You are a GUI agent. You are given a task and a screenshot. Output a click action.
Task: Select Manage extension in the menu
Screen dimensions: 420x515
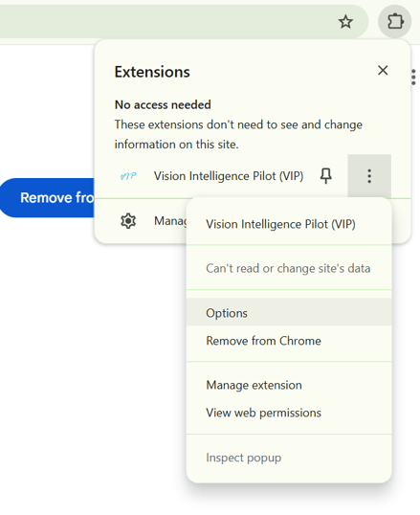[x=289, y=385]
